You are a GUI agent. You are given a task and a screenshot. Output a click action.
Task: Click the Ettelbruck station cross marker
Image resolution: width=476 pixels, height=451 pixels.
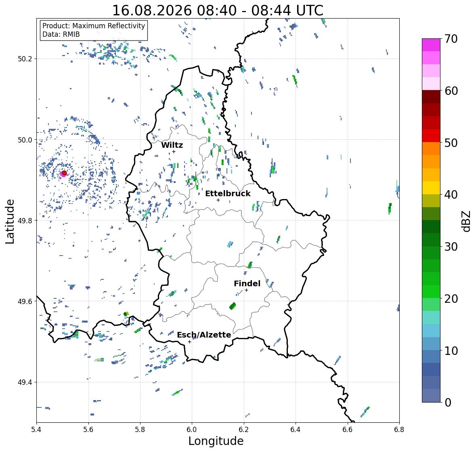tap(218, 200)
